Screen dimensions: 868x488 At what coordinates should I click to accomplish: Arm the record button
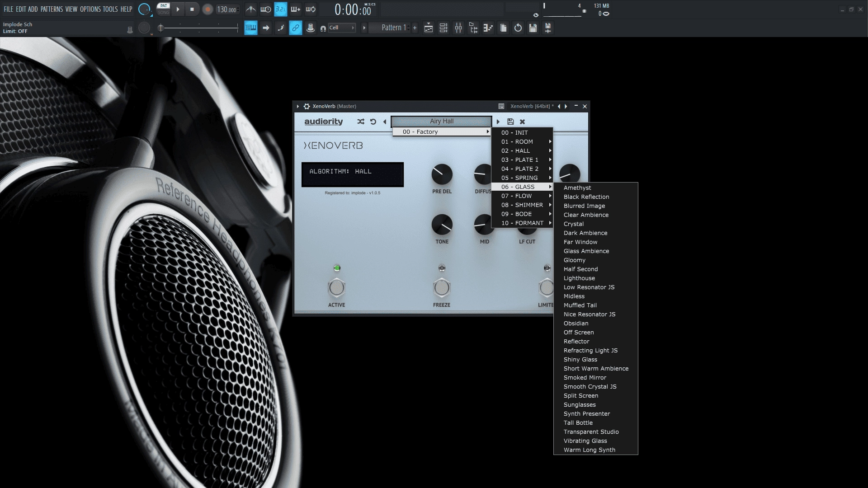[x=208, y=9]
